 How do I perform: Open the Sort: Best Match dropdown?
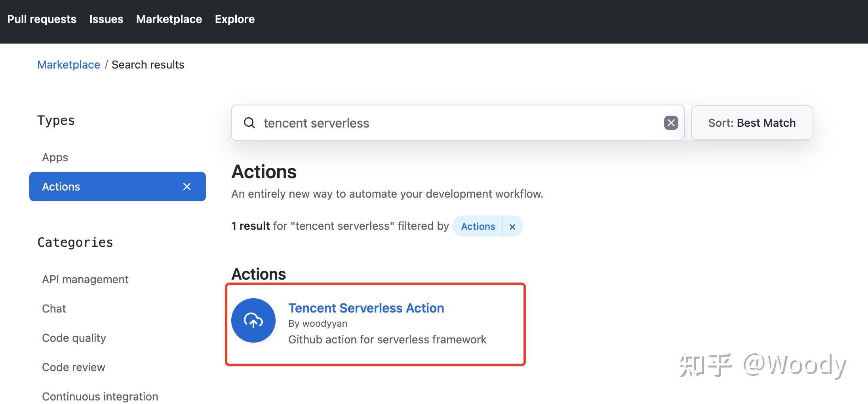pos(751,123)
